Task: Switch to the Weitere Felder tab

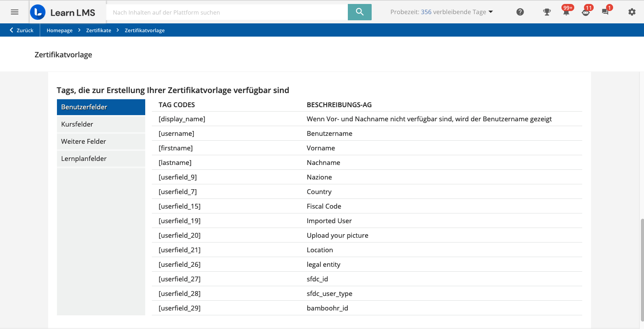Action: coord(101,142)
